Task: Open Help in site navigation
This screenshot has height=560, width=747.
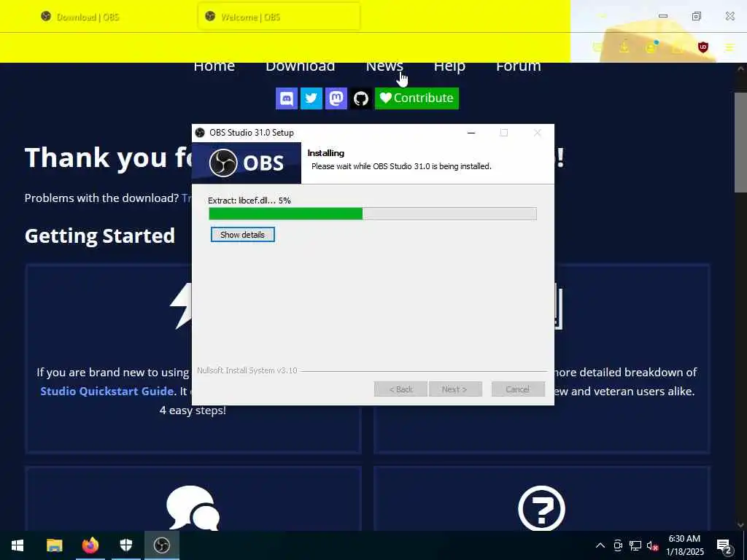Action: (449, 66)
